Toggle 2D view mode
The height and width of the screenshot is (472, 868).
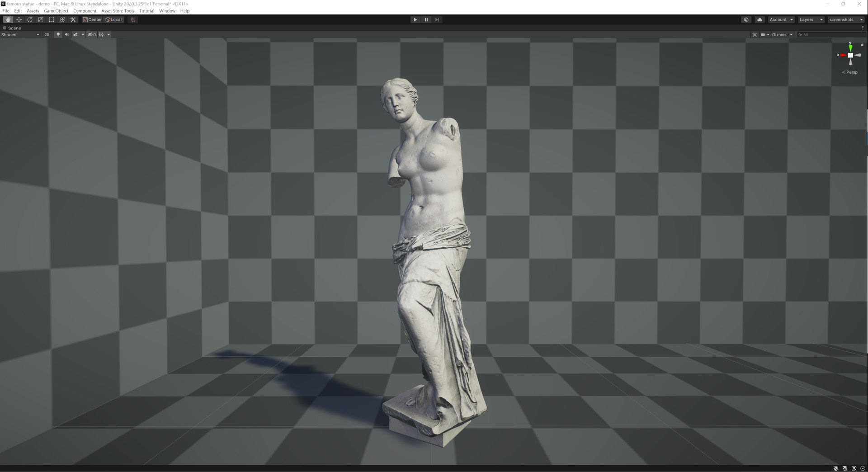click(47, 35)
